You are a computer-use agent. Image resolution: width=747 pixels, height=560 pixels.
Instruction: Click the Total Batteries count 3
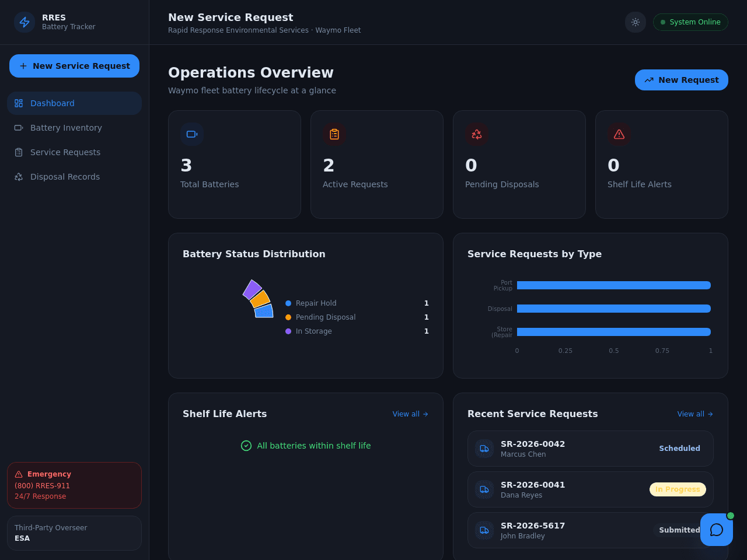(x=186, y=166)
